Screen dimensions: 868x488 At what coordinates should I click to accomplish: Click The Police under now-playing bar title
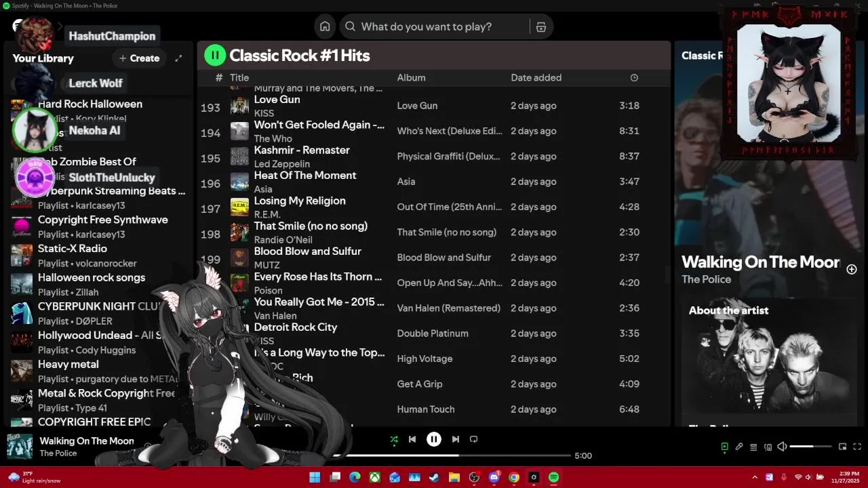[x=58, y=453]
